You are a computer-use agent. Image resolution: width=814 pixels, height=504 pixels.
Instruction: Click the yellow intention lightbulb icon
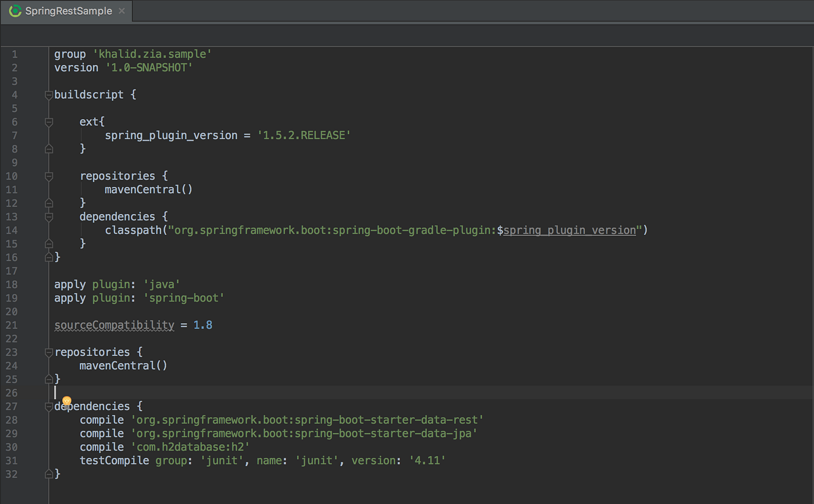pyautogui.click(x=66, y=401)
